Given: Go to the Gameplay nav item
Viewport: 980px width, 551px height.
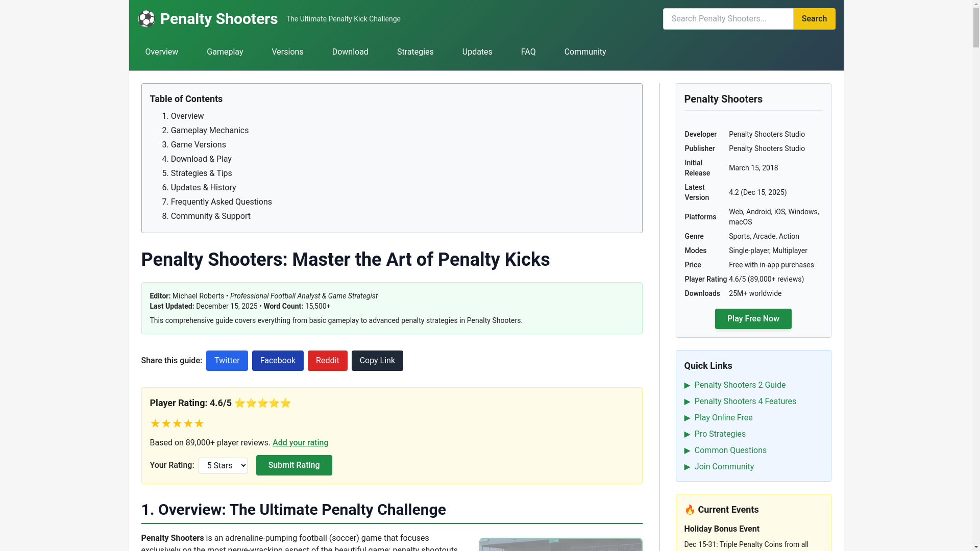Looking at the screenshot, I should click(x=225, y=52).
